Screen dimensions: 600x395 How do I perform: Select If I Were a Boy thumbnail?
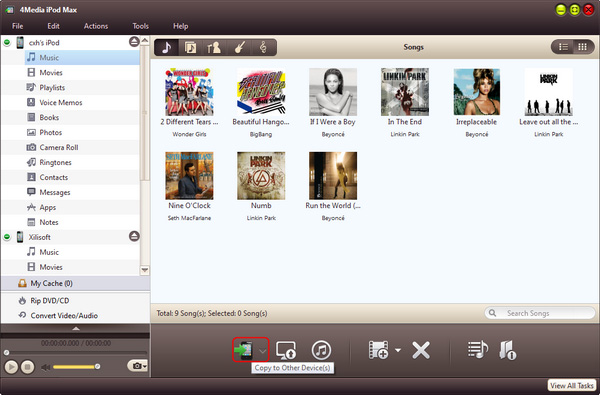tap(333, 92)
